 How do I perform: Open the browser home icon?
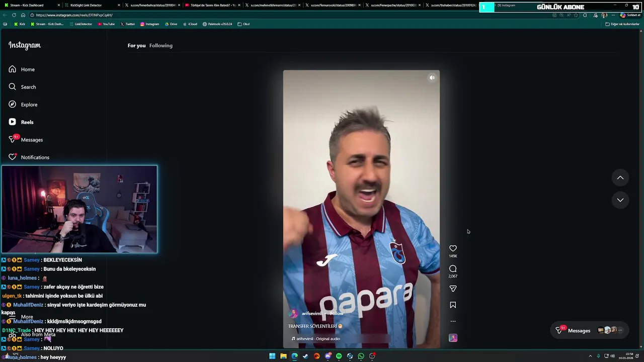click(23, 15)
